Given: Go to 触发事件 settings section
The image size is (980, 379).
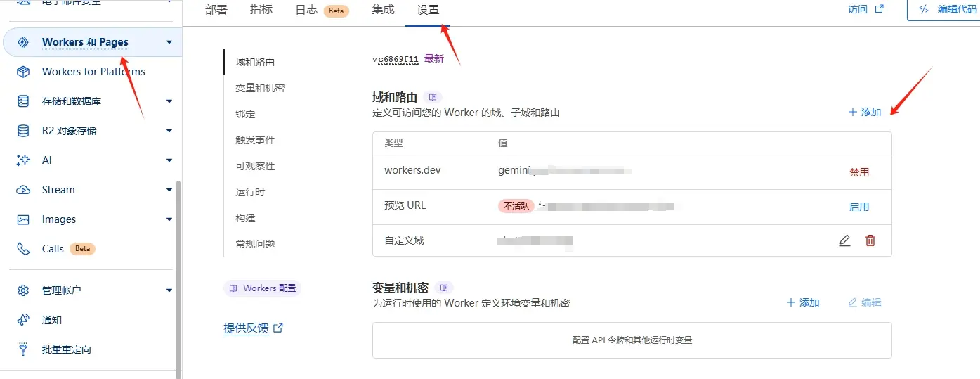Looking at the screenshot, I should (x=255, y=140).
